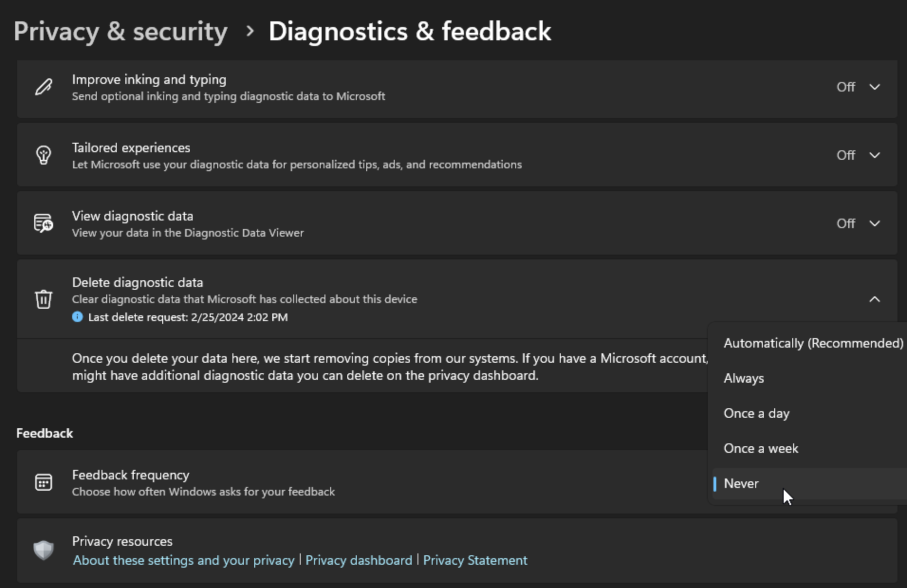Open About these settings and your privacy link
The image size is (907, 588).
pyautogui.click(x=184, y=560)
